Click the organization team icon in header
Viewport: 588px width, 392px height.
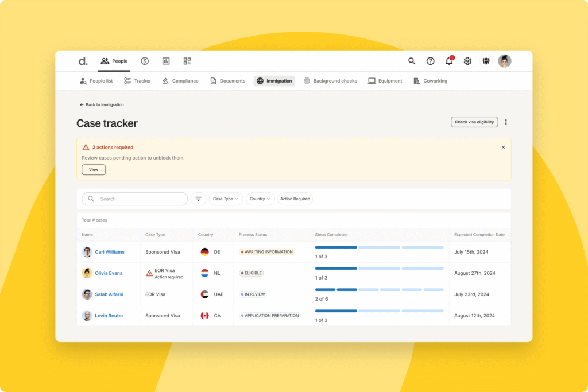tap(486, 61)
